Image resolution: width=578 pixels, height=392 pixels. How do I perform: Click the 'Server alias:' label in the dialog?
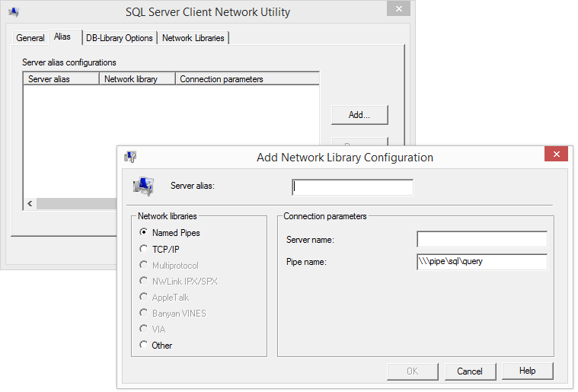coord(193,186)
